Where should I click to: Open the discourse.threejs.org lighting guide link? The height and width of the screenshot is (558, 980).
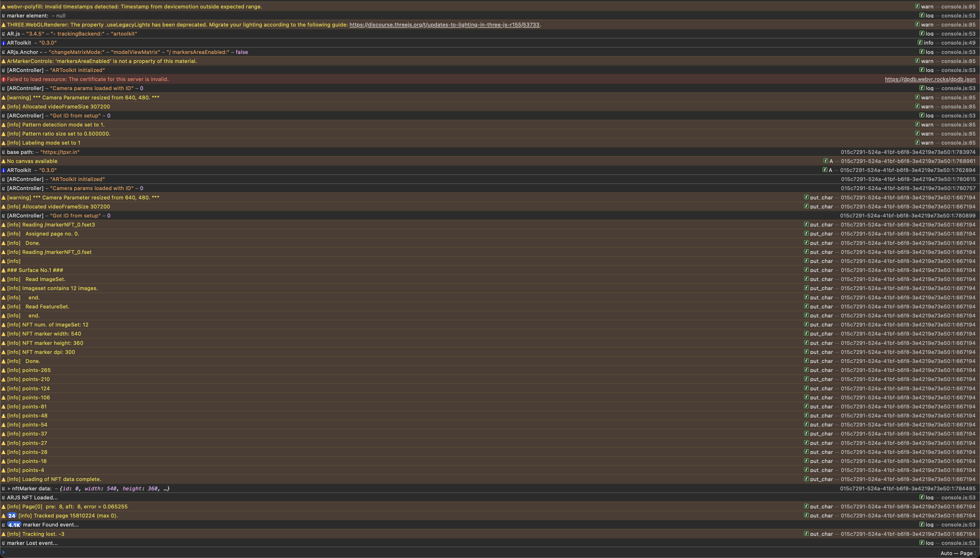coord(444,25)
